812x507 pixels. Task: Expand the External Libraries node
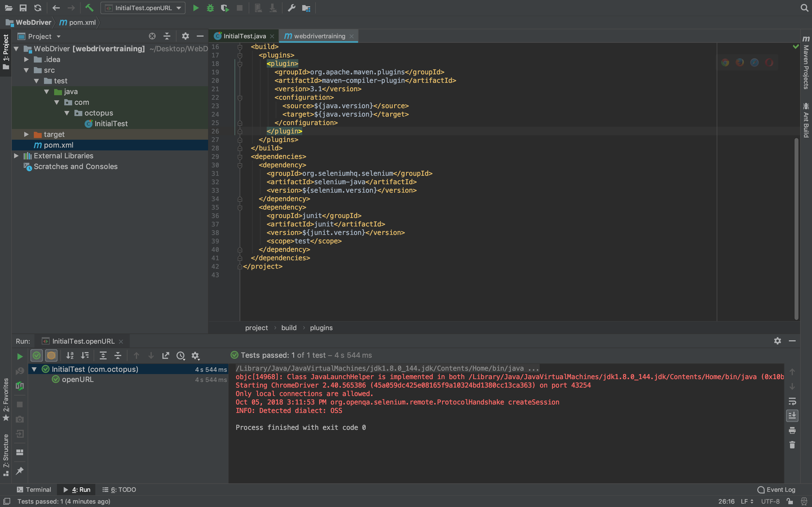(16, 156)
